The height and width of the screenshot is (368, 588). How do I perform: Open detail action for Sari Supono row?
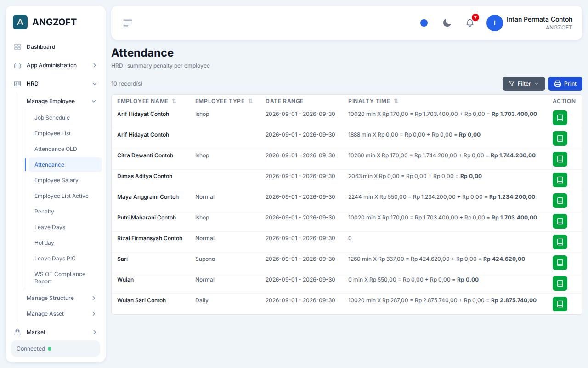coord(560,263)
